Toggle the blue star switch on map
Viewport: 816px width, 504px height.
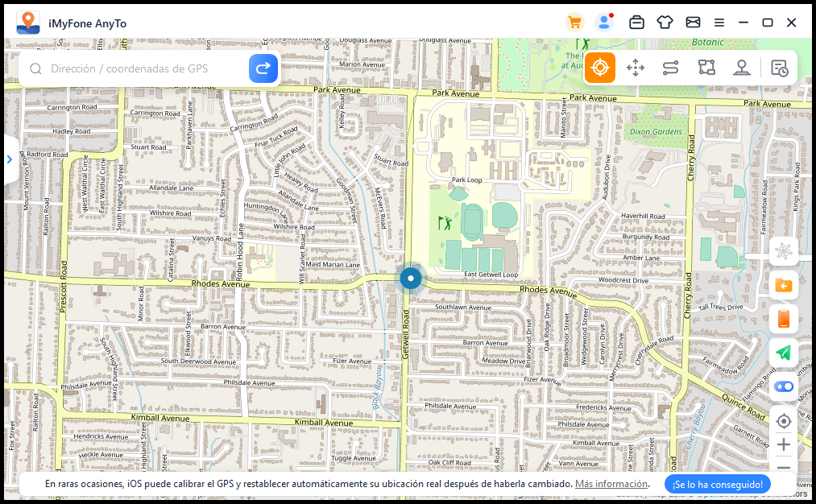click(783, 386)
